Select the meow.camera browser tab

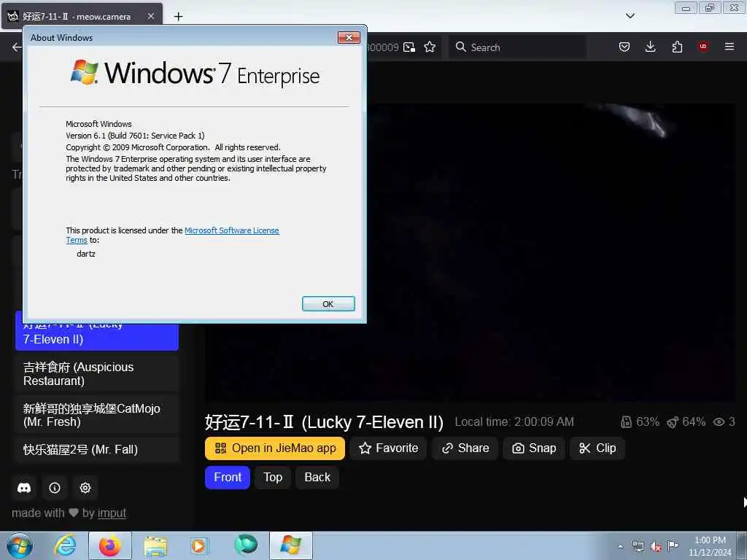point(82,16)
